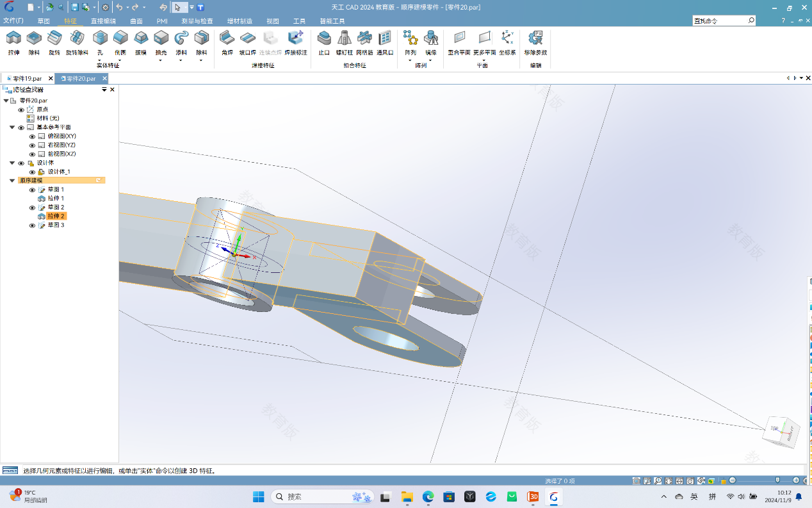Click the 抽壳 (Shell) tool icon
812x508 pixels.
[161, 38]
